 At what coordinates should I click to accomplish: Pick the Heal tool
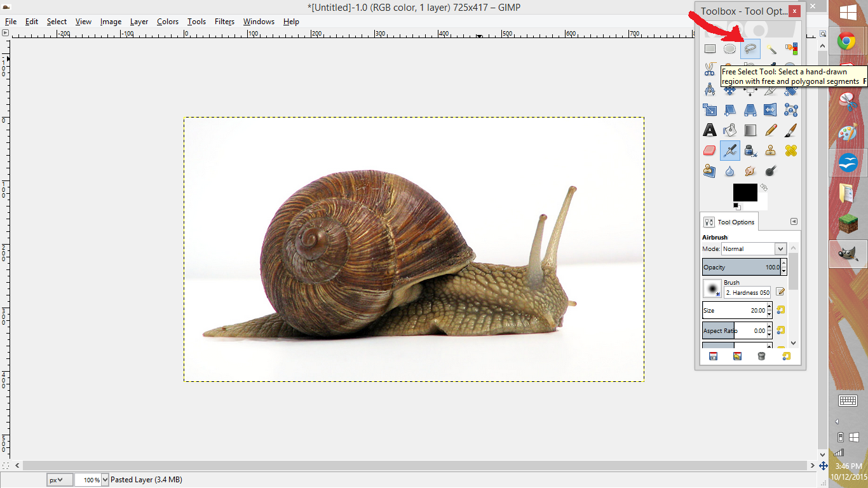coord(791,151)
